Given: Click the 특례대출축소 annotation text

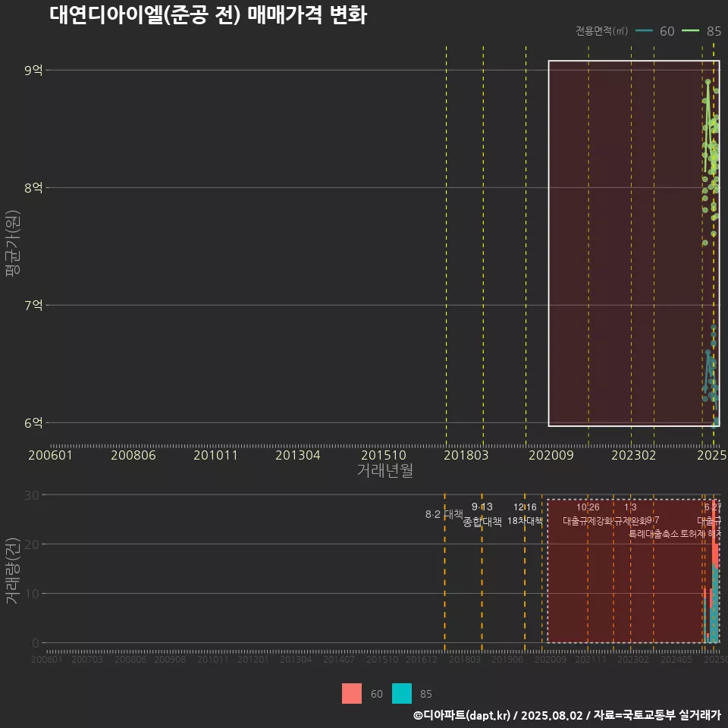Looking at the screenshot, I should point(654,534).
